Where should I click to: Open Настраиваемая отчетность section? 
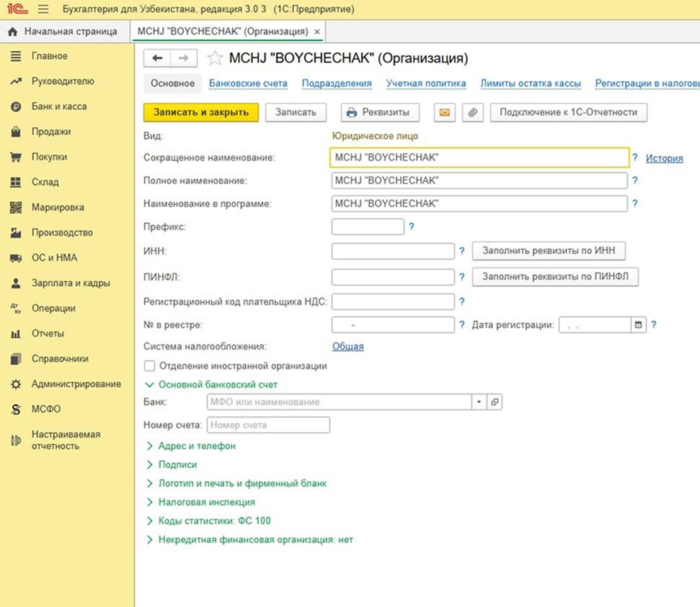point(67,440)
